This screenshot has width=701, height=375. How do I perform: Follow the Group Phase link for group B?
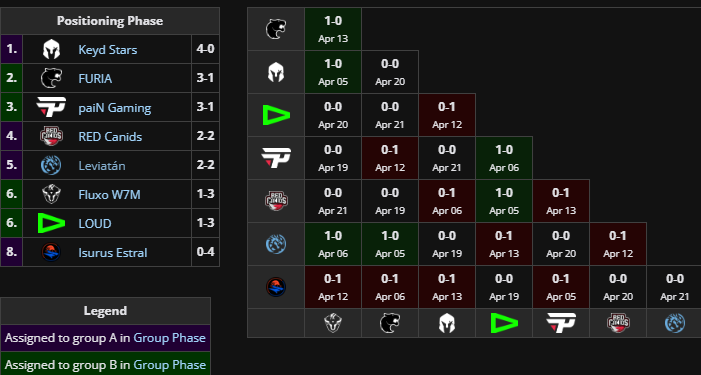tap(169, 365)
